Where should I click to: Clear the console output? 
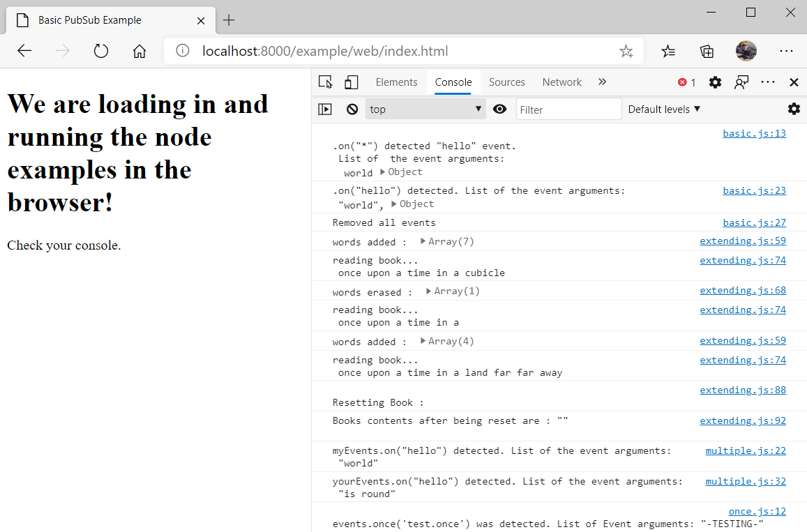(352, 109)
